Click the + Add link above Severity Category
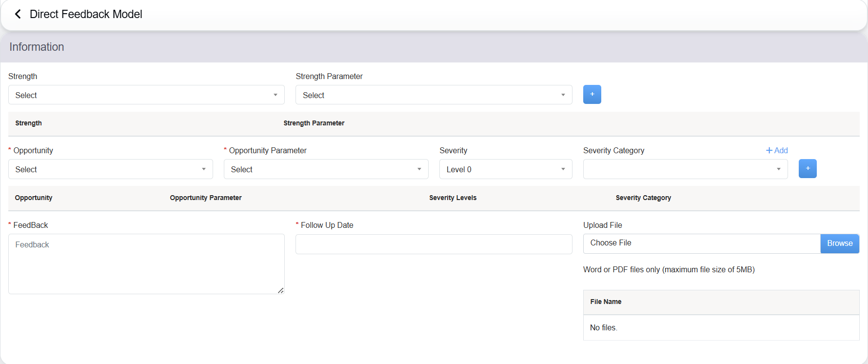 (x=777, y=150)
